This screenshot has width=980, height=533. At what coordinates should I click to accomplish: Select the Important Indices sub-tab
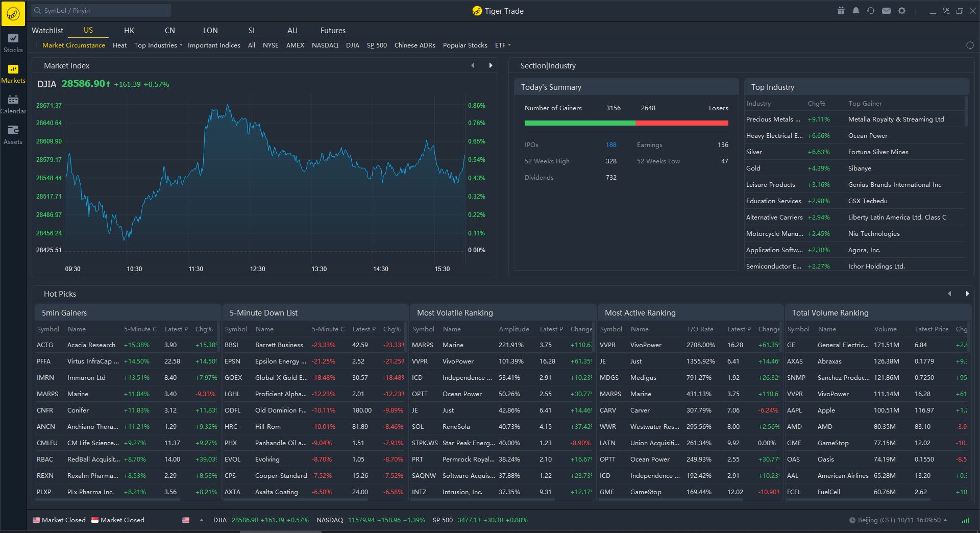point(214,45)
